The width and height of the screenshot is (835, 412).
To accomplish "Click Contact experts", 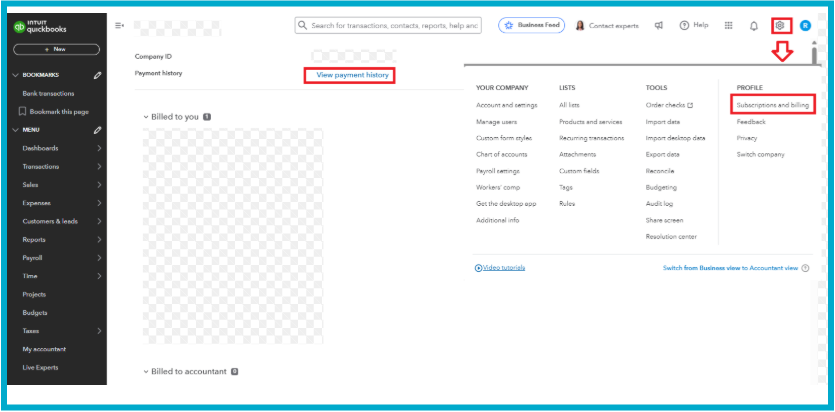I will pos(607,26).
